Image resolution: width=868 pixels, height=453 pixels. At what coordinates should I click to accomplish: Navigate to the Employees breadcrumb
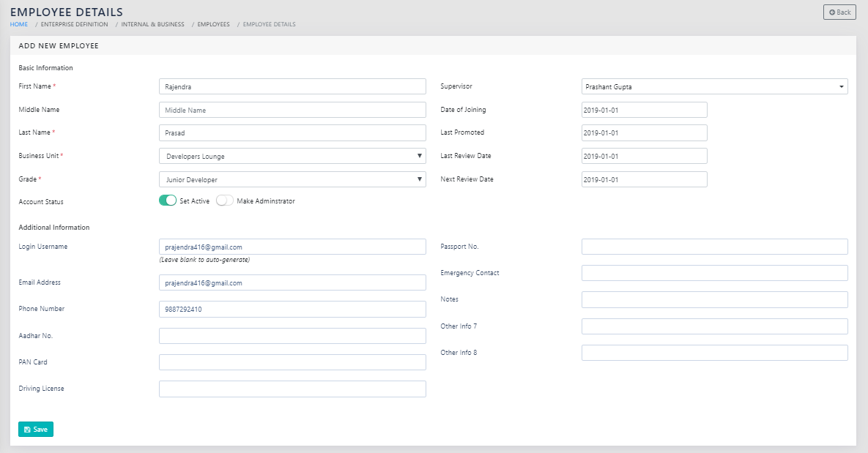click(213, 24)
